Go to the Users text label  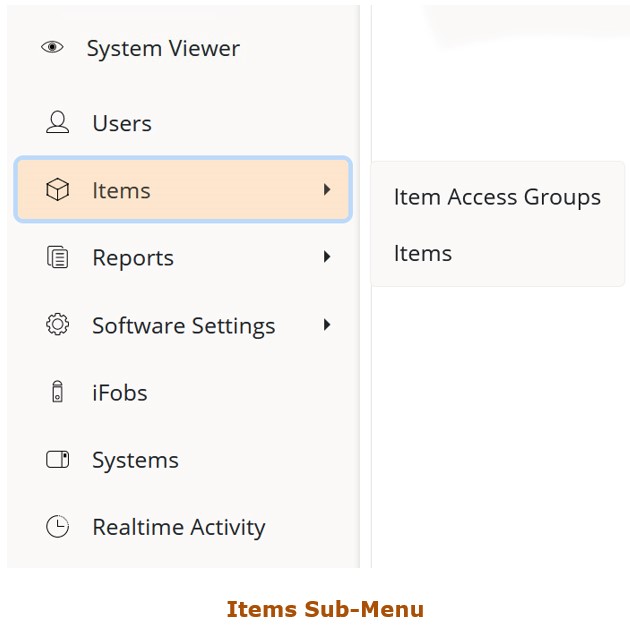pyautogui.click(x=122, y=123)
